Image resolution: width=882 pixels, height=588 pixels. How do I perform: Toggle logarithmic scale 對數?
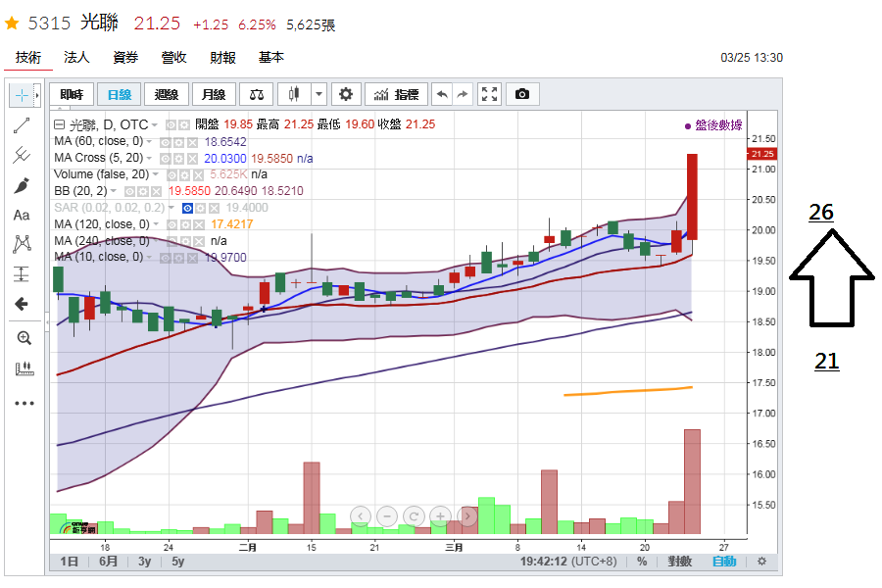click(x=679, y=561)
